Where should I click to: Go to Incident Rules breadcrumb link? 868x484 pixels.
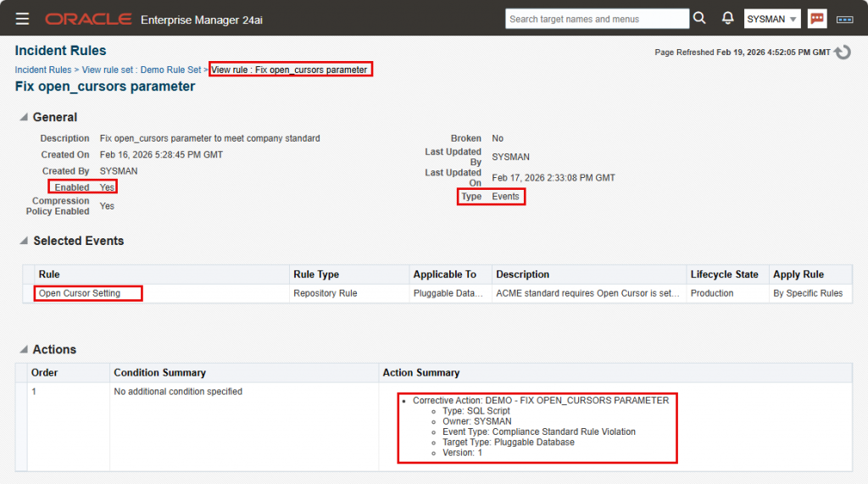point(43,70)
